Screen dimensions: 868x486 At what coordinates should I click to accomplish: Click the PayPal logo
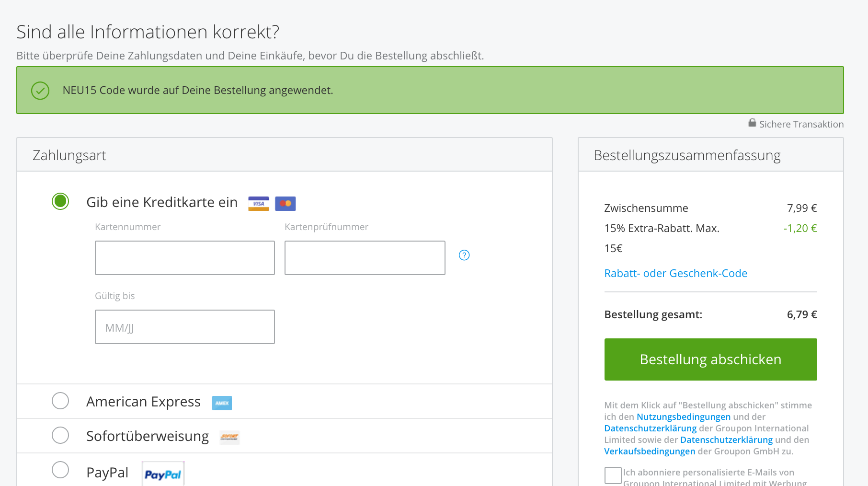coord(163,474)
